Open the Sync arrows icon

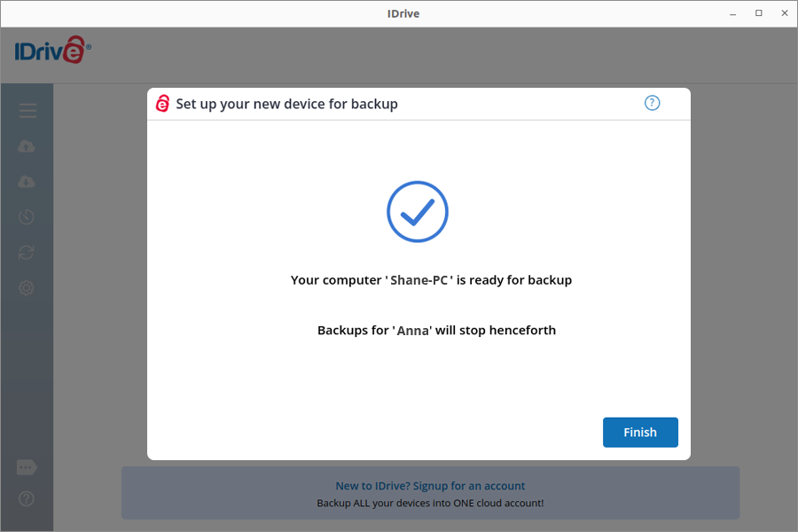27,253
